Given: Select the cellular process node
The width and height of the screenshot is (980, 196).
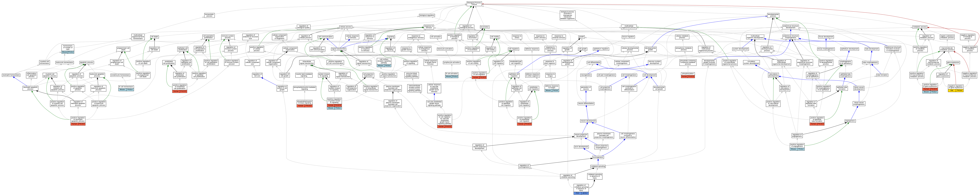Looking at the screenshot, I should [x=345, y=27].
